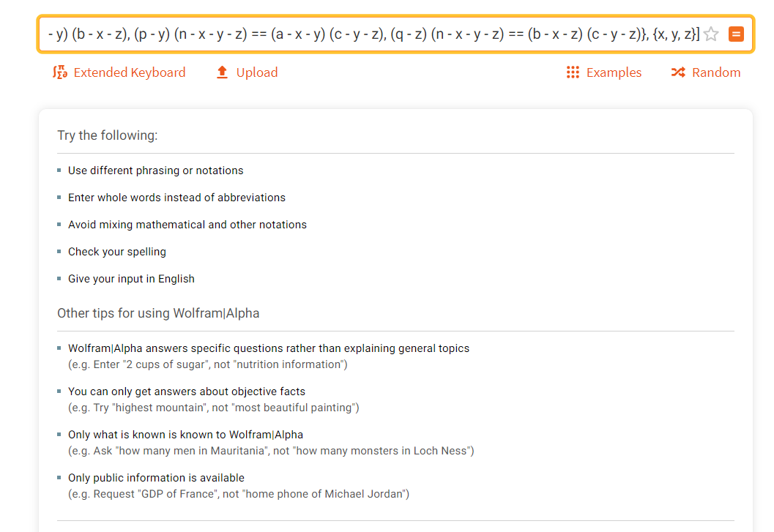
Task: Open the Examples text link
Action: (x=614, y=72)
